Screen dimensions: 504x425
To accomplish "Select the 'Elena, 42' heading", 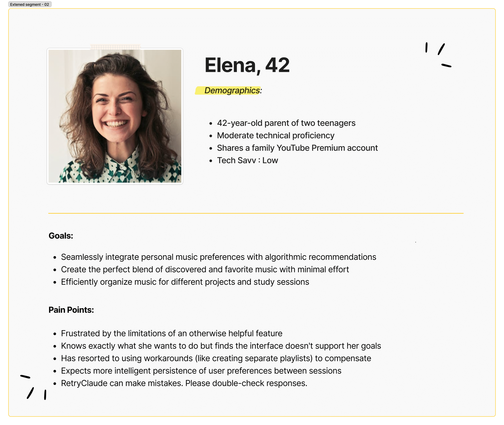I will pyautogui.click(x=247, y=65).
